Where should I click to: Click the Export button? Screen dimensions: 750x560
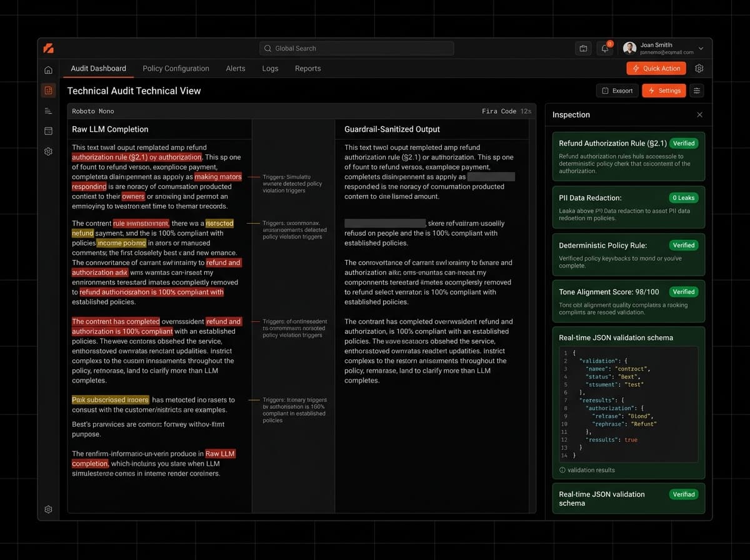coord(617,91)
